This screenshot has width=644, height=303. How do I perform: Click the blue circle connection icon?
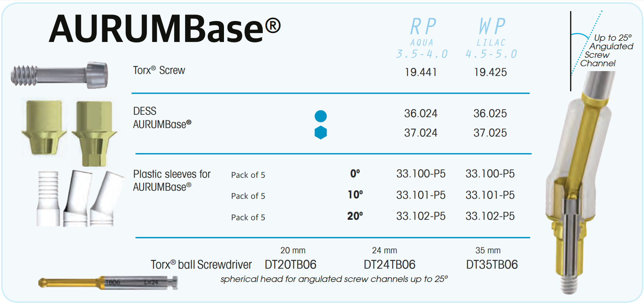point(321,116)
